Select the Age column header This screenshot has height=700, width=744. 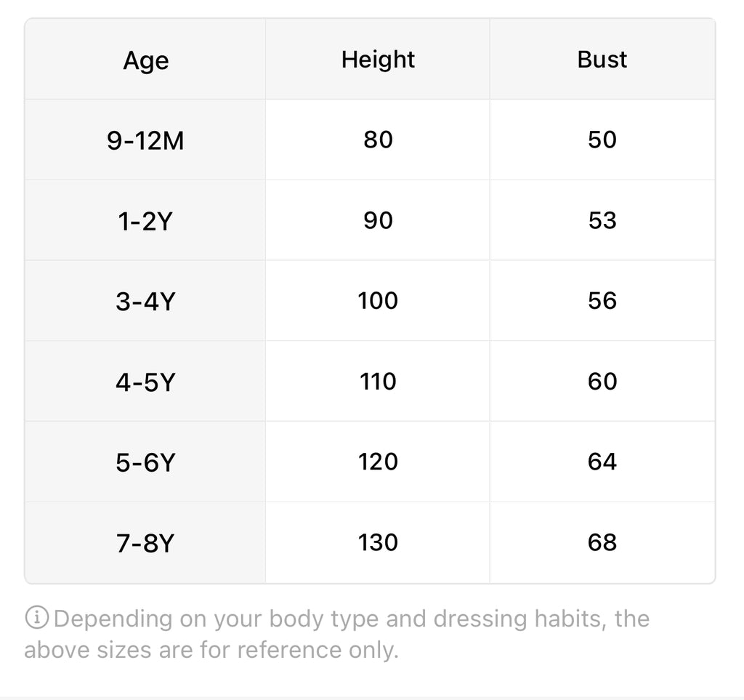point(145,60)
